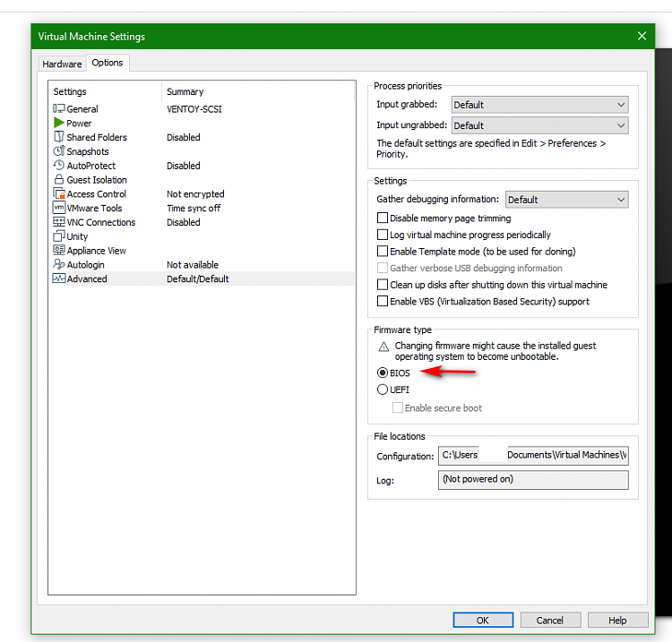
Task: Select the AutoProtect row label
Action: click(91, 166)
